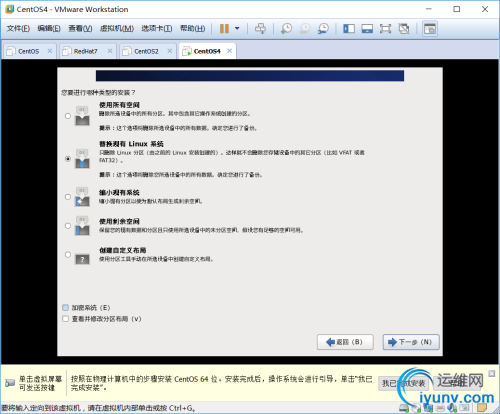Click the drive icon beside 使用剩余空间
This screenshot has width=500, height=414.
(x=82, y=226)
